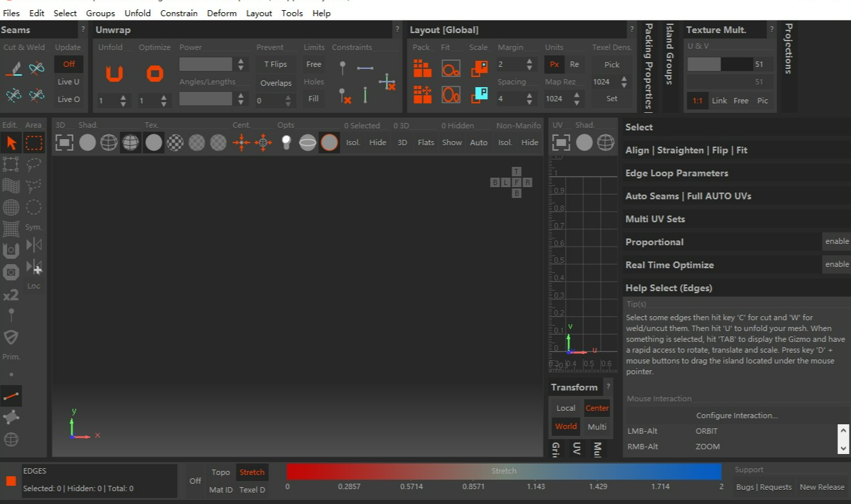Click the Flats button in viewport toolbar
851x504 pixels.
[x=426, y=143]
